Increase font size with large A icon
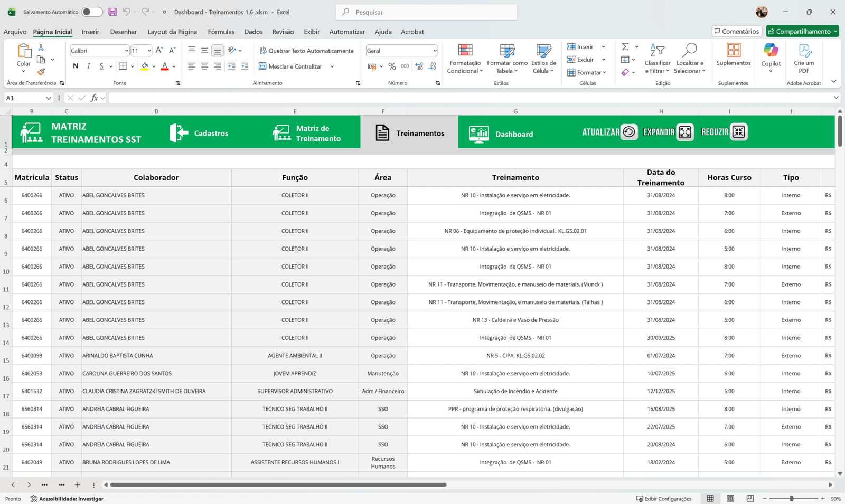This screenshot has width=845, height=504. tap(159, 51)
